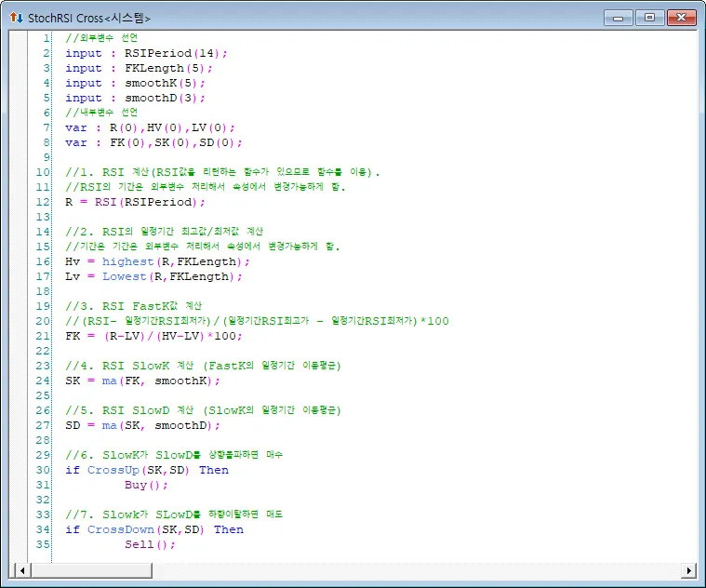Viewport: 706px width, 588px height.
Task: Click the 'Buy();' statement on line 31
Action: pyautogui.click(x=146, y=485)
